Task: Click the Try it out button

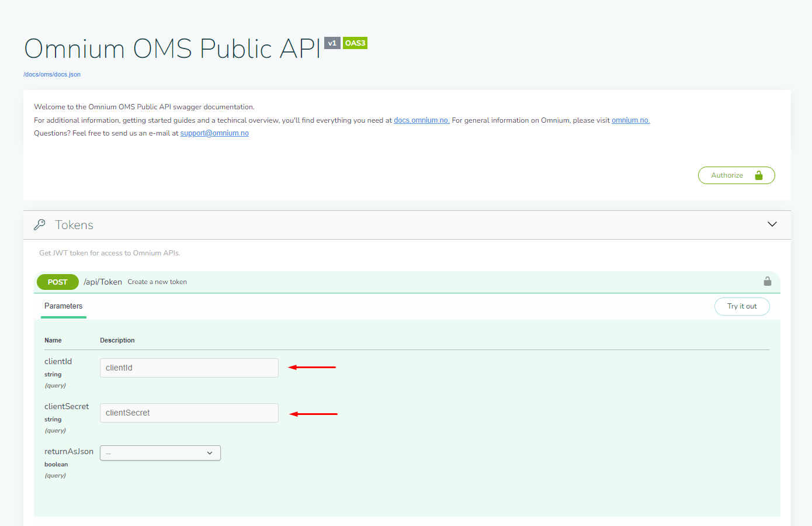Action: 742,306
